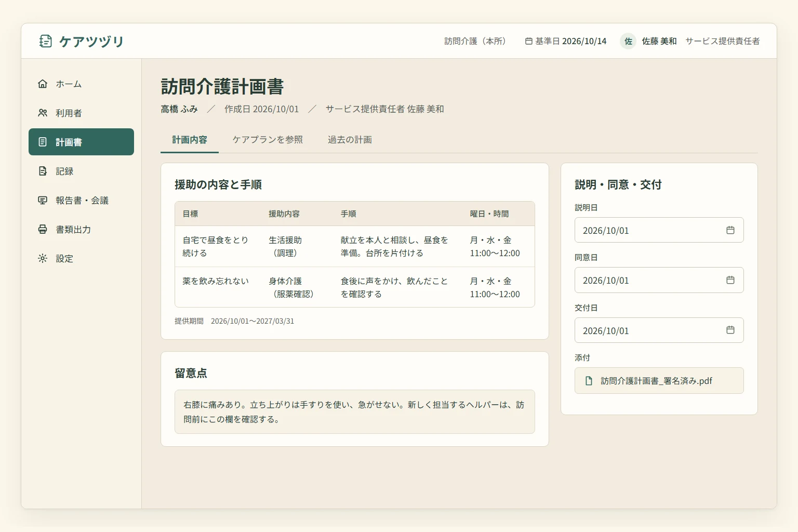Viewport: 798px width, 532px height.
Task: Click the 訪問介護計画書 page title
Action: coord(222,86)
